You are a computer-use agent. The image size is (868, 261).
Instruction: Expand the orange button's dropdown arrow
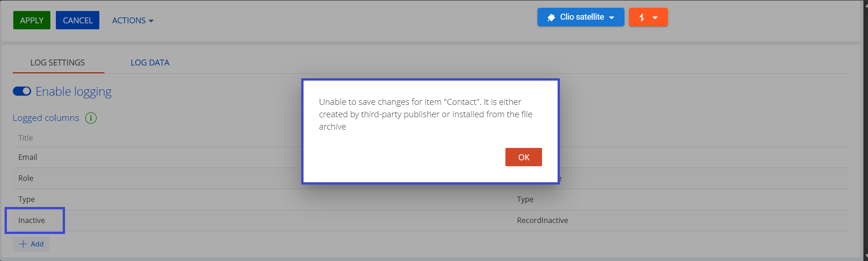pyautogui.click(x=655, y=17)
